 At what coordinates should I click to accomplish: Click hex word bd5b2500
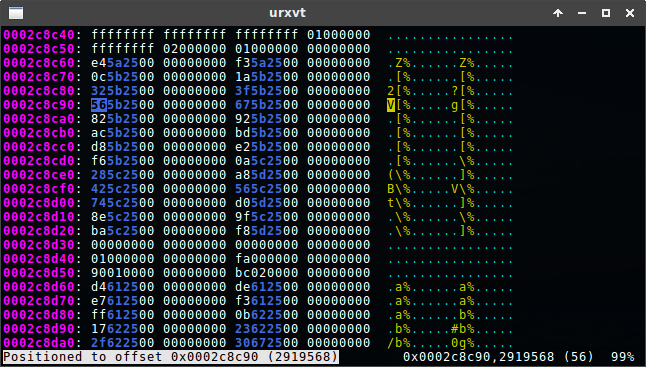coord(267,133)
